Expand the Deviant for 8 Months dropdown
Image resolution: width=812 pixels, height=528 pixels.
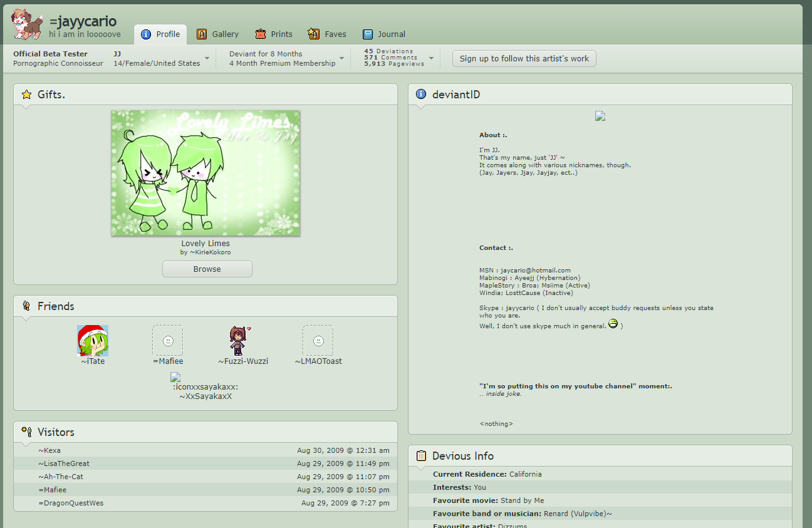(342, 58)
